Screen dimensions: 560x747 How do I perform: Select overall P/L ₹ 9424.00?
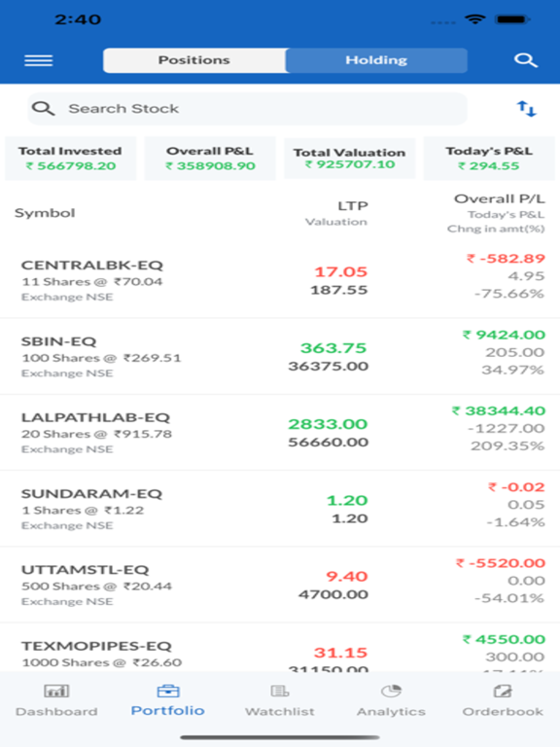click(504, 335)
